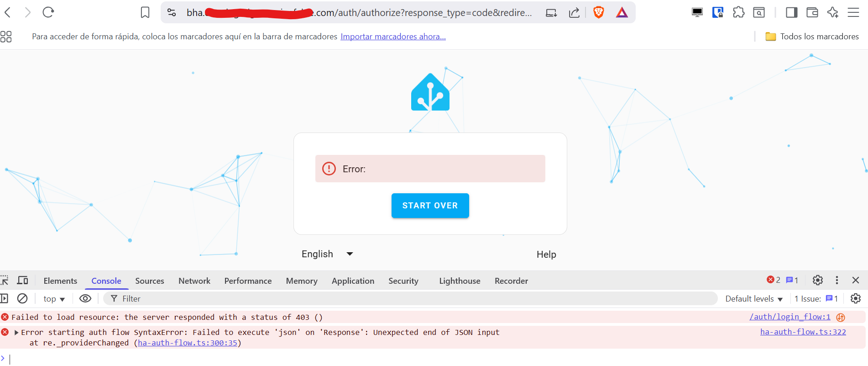Image resolution: width=868 pixels, height=366 pixels.
Task: Show the console sidebar
Action: pos(4,298)
